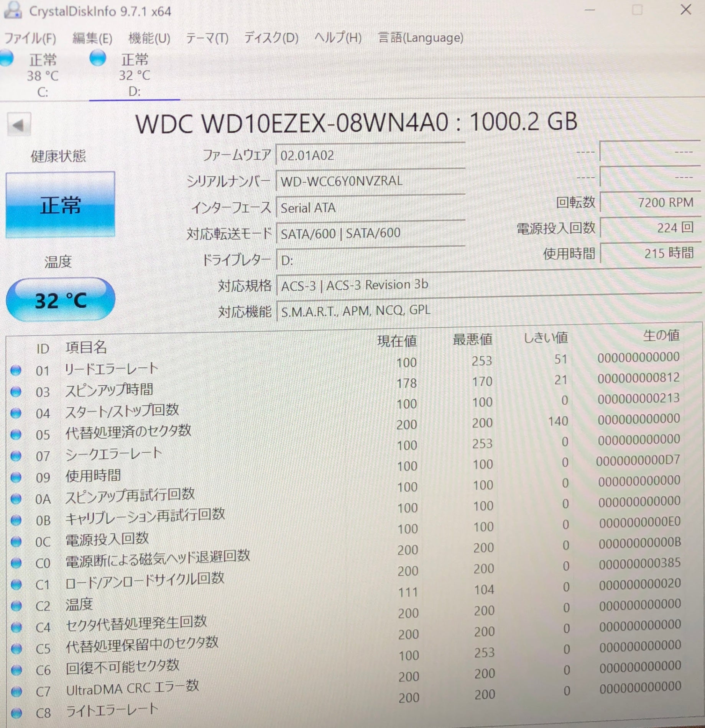Screen dimensions: 705x728
Task: Select the C: drive tab at 38 °C
Action: (42, 76)
